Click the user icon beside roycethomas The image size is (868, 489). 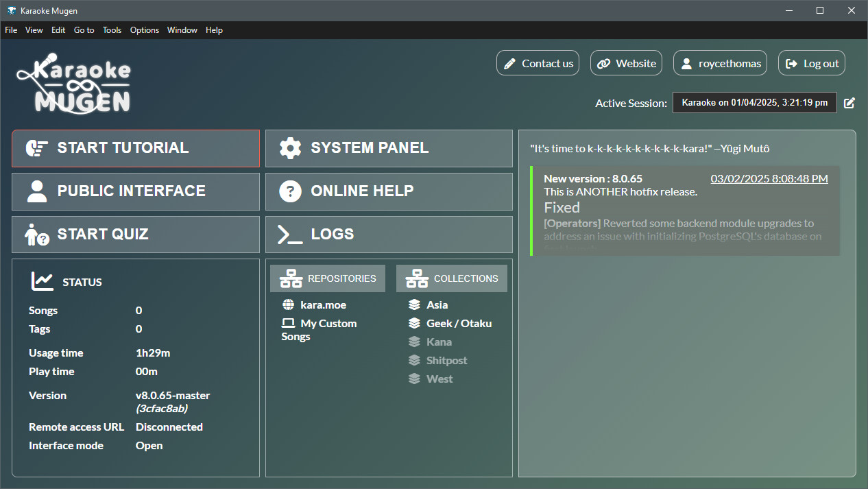coord(686,64)
